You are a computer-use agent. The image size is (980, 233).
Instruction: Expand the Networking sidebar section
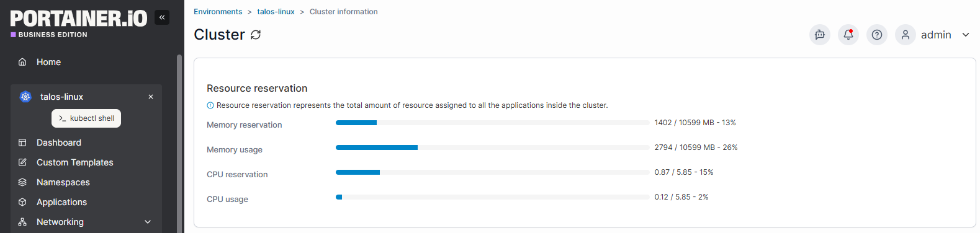point(148,222)
